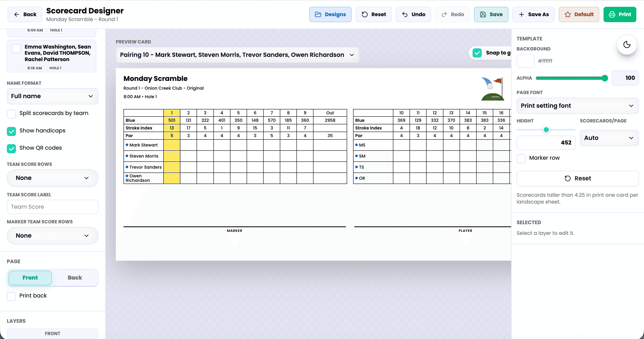Click the Out total 2958 cell
This screenshot has height=339, width=644.
[330, 120]
